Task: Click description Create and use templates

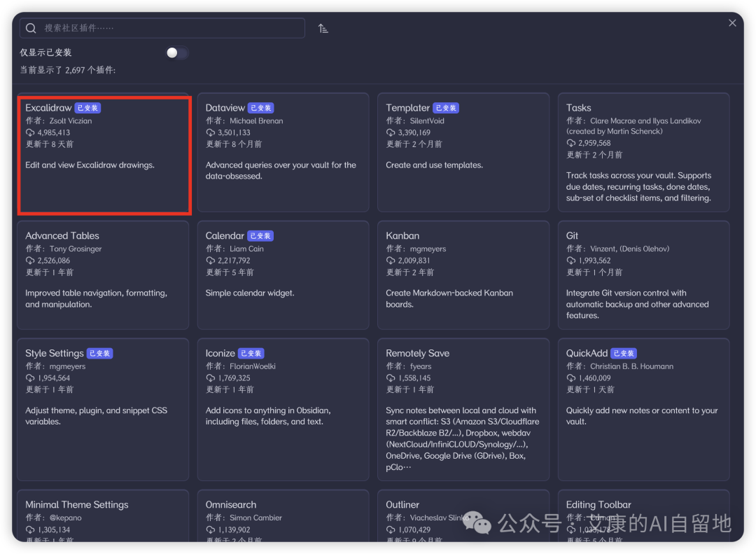Action: pyautogui.click(x=434, y=165)
